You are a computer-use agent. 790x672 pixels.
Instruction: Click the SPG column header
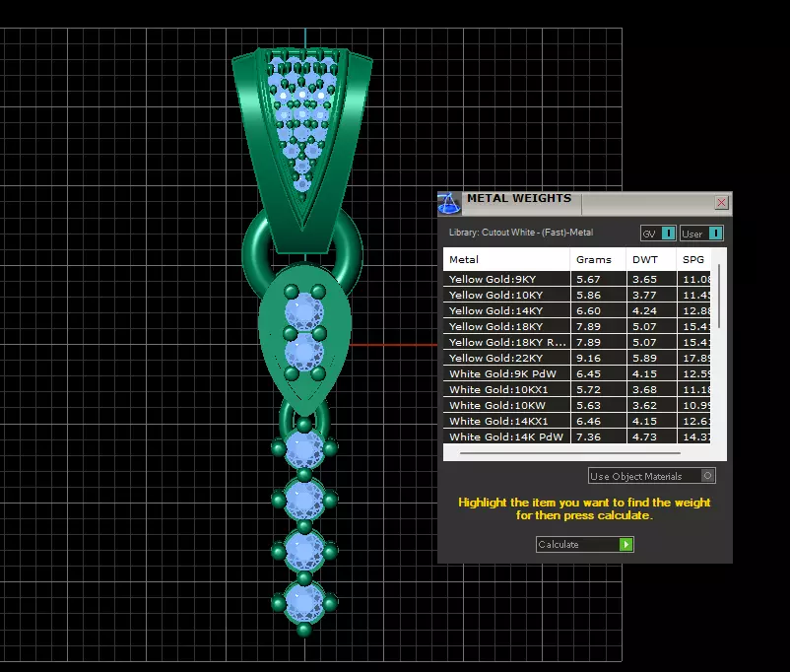693,259
